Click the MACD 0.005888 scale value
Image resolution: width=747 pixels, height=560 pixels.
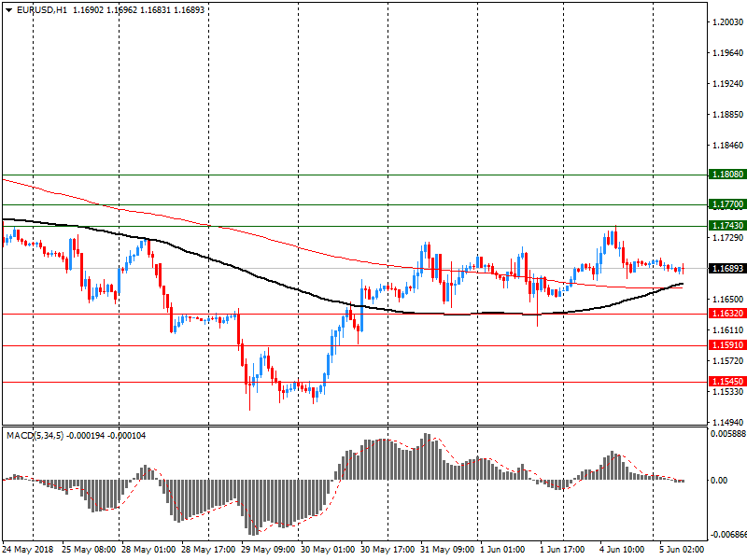click(x=728, y=434)
